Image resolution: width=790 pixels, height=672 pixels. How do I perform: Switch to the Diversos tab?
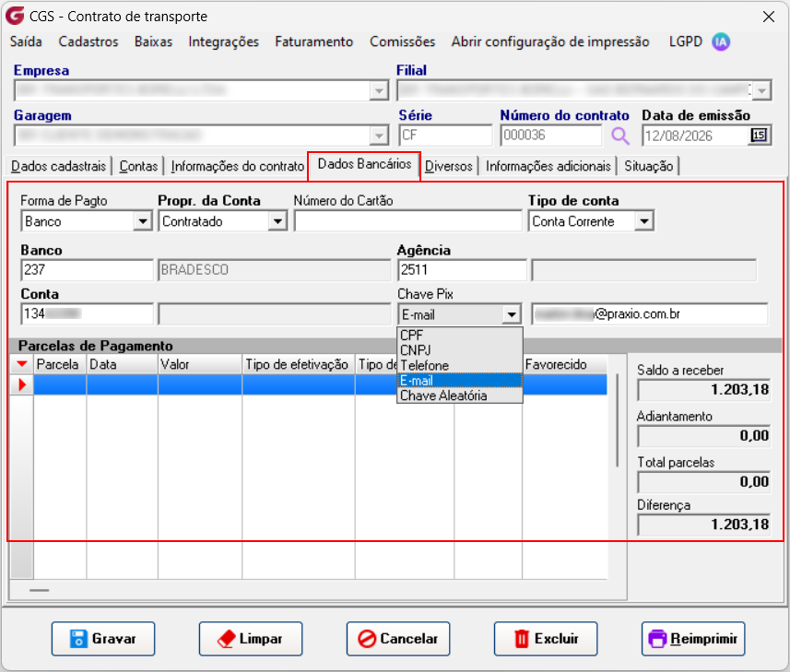pos(448,166)
